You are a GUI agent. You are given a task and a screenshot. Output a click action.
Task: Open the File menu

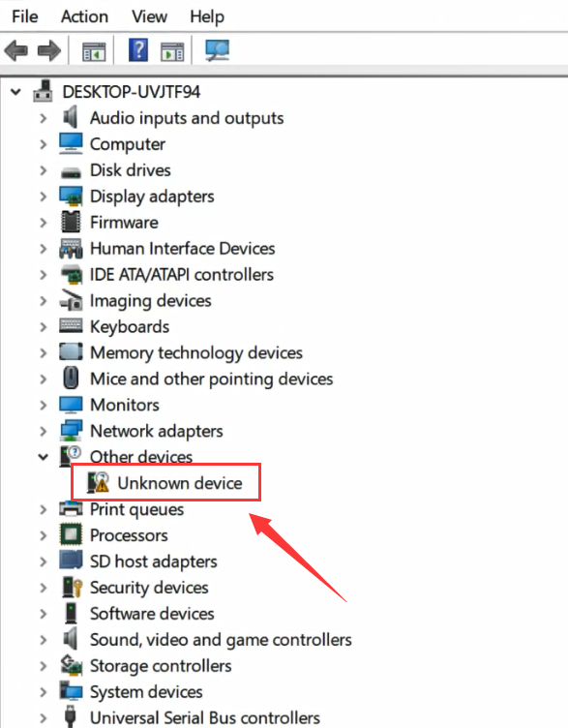24,16
